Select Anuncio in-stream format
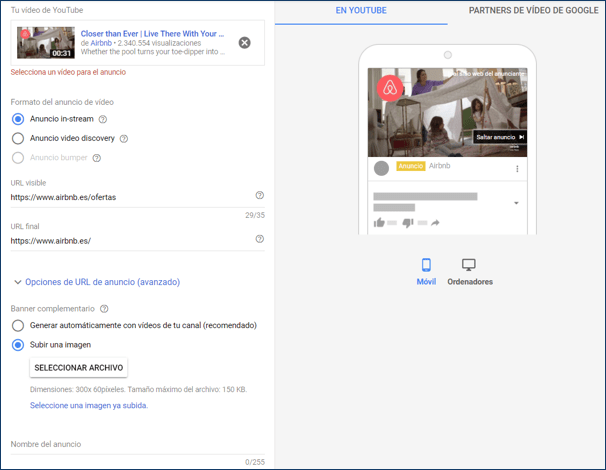The width and height of the screenshot is (606, 470). pos(18,119)
